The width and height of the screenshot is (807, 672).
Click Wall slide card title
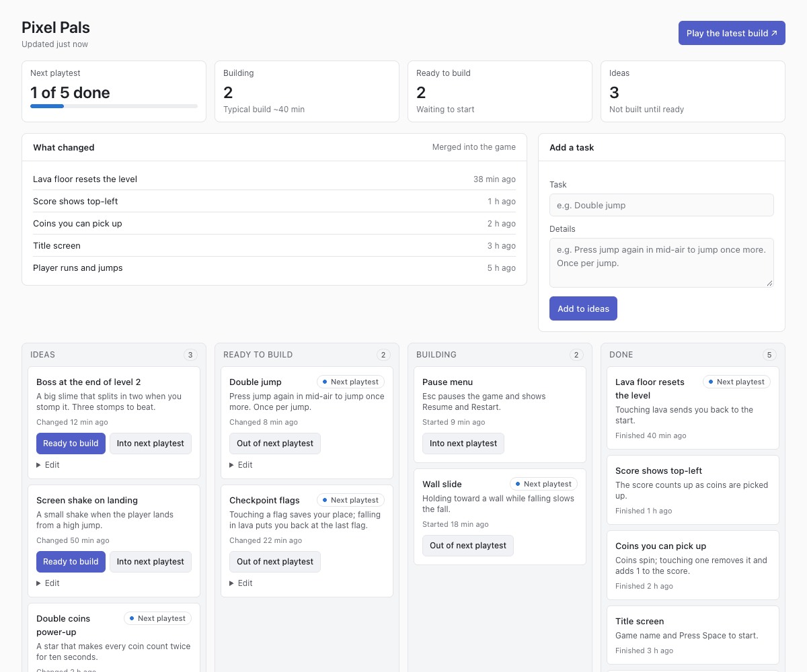click(x=442, y=484)
